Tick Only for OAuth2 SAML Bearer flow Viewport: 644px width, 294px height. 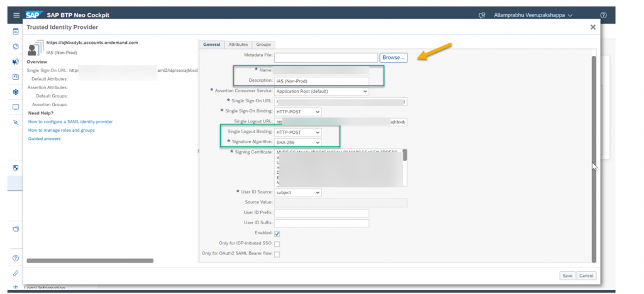277,254
